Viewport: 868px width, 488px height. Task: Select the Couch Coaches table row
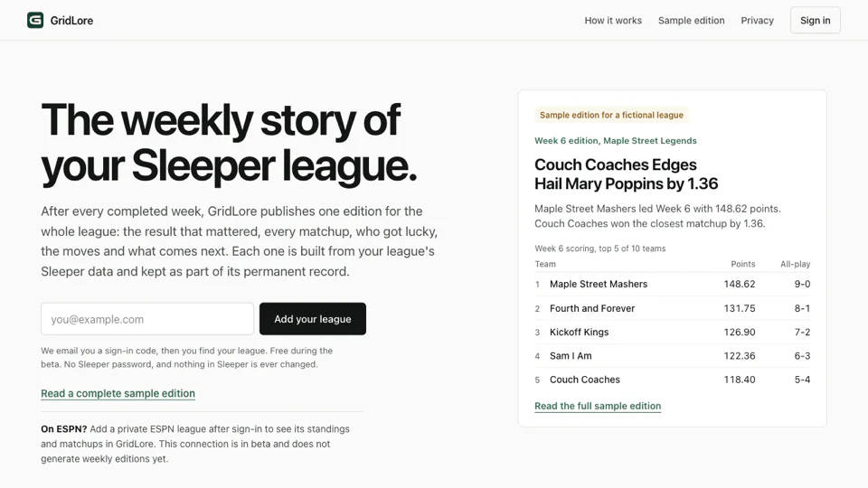[672, 380]
